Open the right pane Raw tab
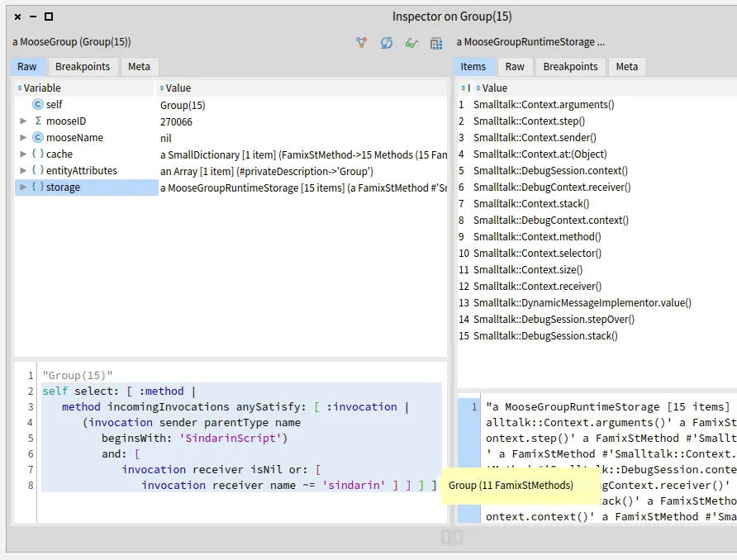Viewport: 737px width, 560px height. click(515, 67)
